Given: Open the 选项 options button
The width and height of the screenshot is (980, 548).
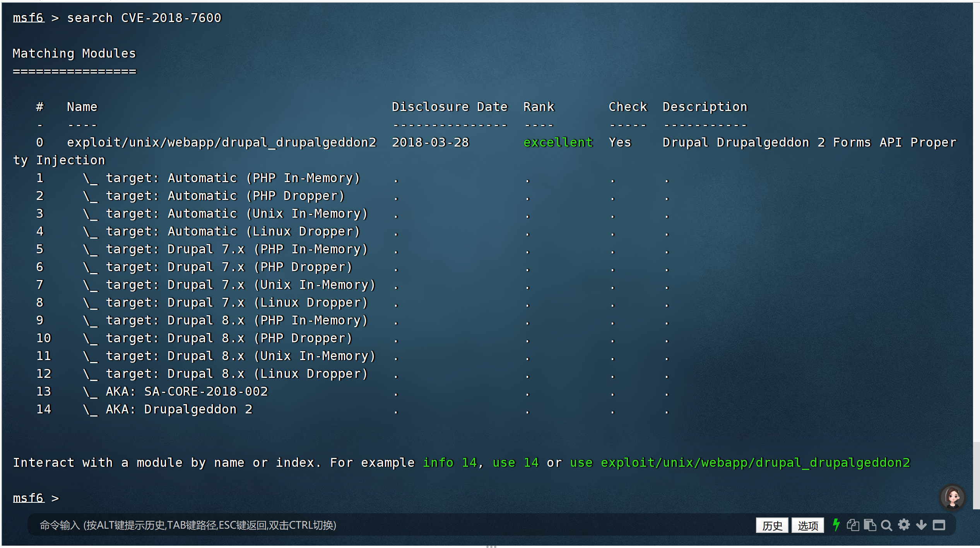Looking at the screenshot, I should 807,525.
